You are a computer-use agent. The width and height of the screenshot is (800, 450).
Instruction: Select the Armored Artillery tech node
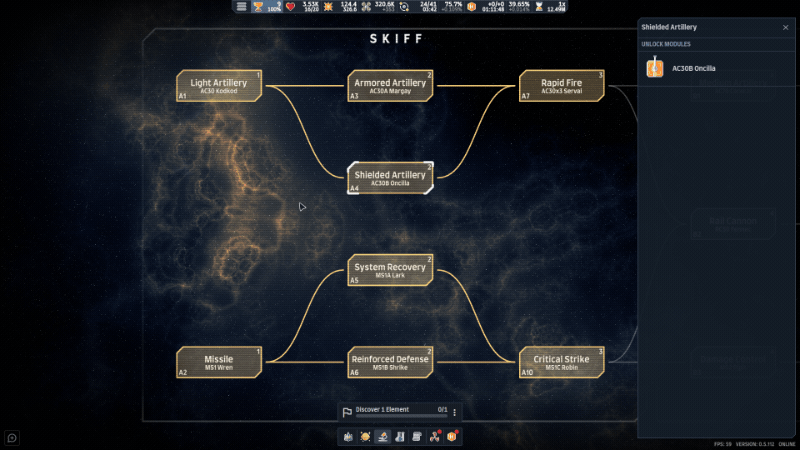(x=390, y=86)
